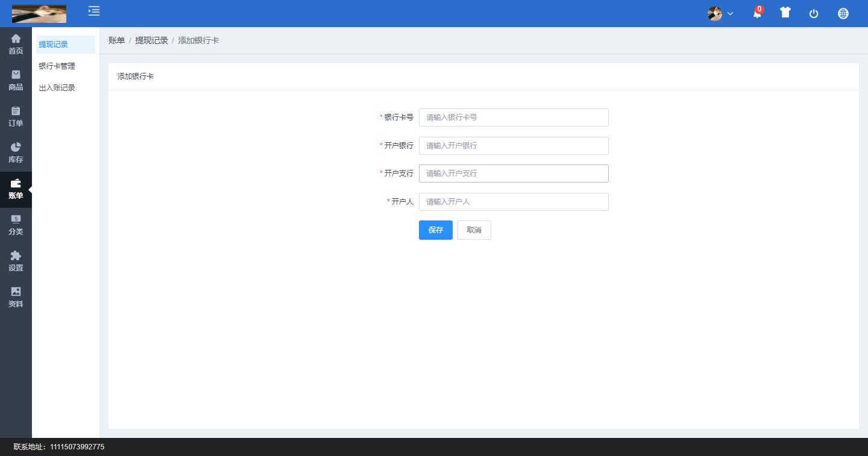Open 提现记录 submenu item
This screenshot has width=868, height=456.
pos(65,45)
